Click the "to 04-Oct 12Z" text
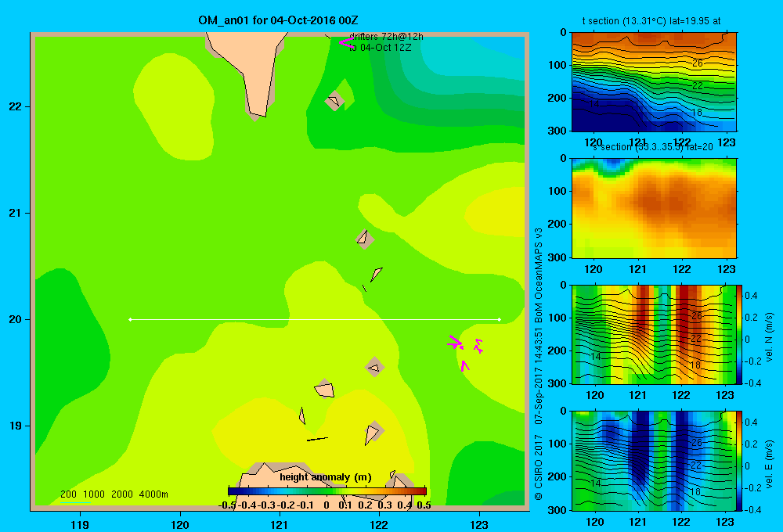The width and height of the screenshot is (783, 532). click(x=380, y=48)
